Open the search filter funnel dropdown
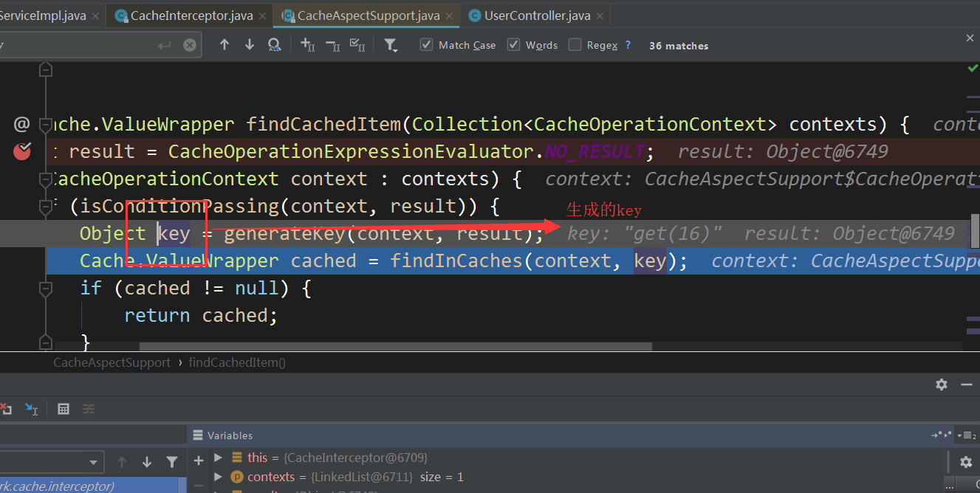The width and height of the screenshot is (980, 493). pos(391,46)
